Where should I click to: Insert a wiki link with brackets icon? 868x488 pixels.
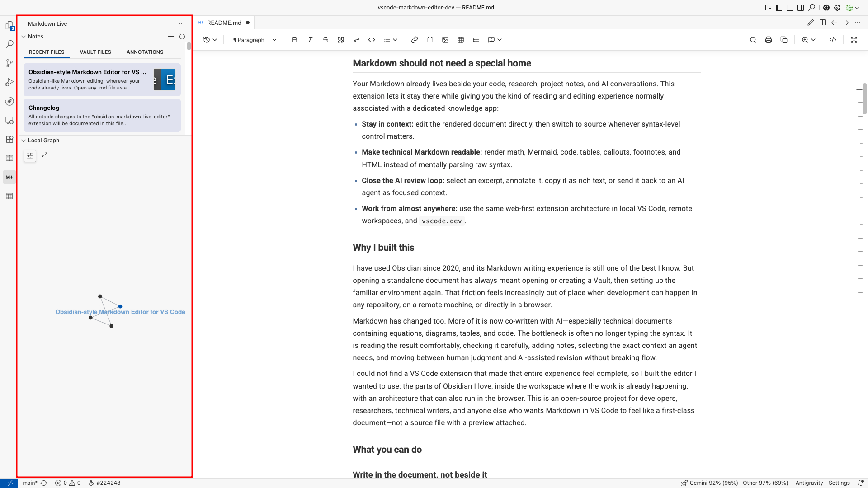pos(430,40)
